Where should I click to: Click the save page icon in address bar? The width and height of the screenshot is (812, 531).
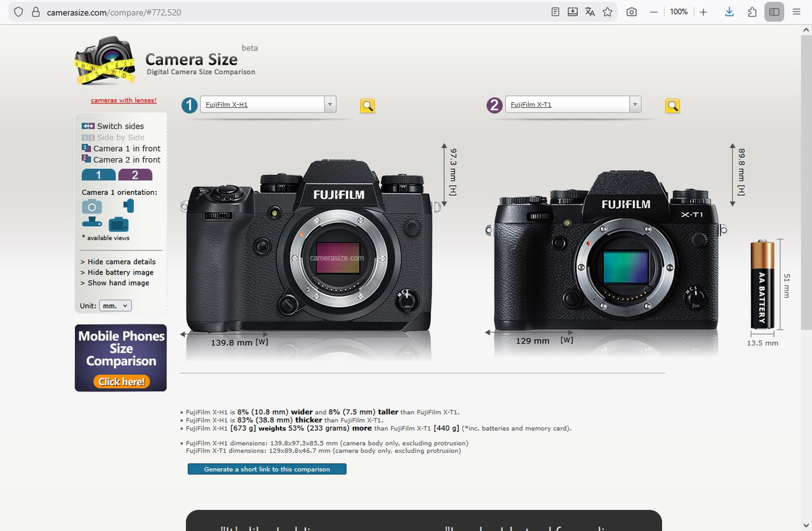(x=573, y=12)
